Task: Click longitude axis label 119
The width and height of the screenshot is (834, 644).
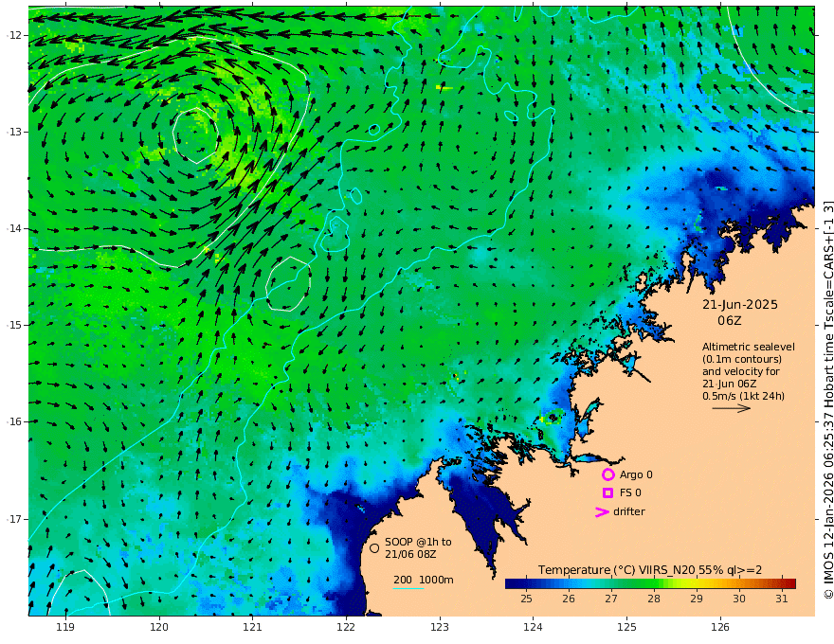Action: pos(65,627)
